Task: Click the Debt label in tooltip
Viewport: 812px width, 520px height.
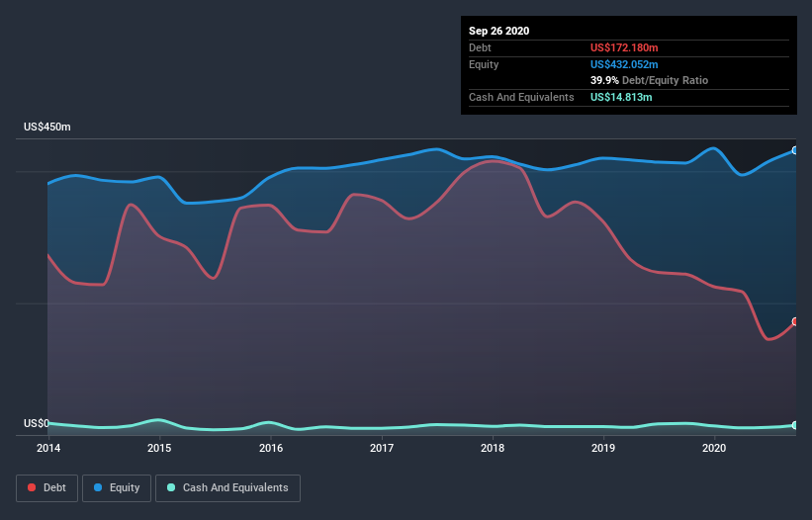Action: [480, 47]
